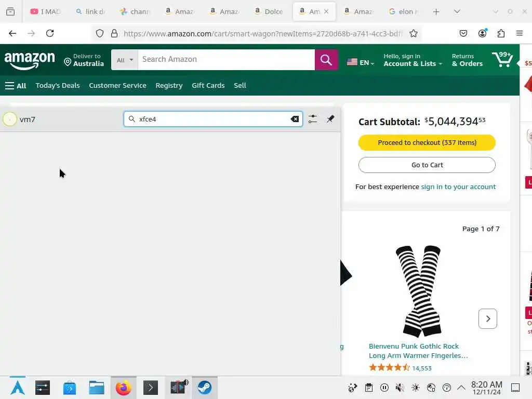Viewport: 532px width, 399px height.
Task: Open the Dolphin file manager
Action: coord(97,388)
